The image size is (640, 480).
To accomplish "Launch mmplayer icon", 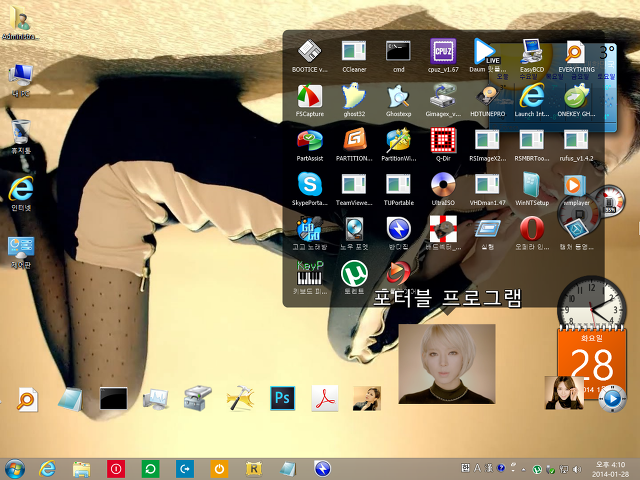I will pos(575,186).
